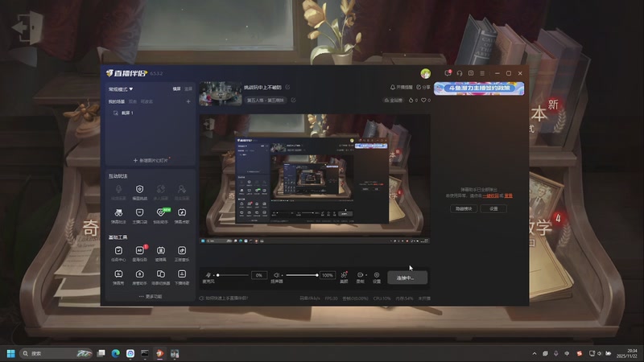Select the 我的场景 tab
The height and width of the screenshot is (362, 644).
coord(116,101)
